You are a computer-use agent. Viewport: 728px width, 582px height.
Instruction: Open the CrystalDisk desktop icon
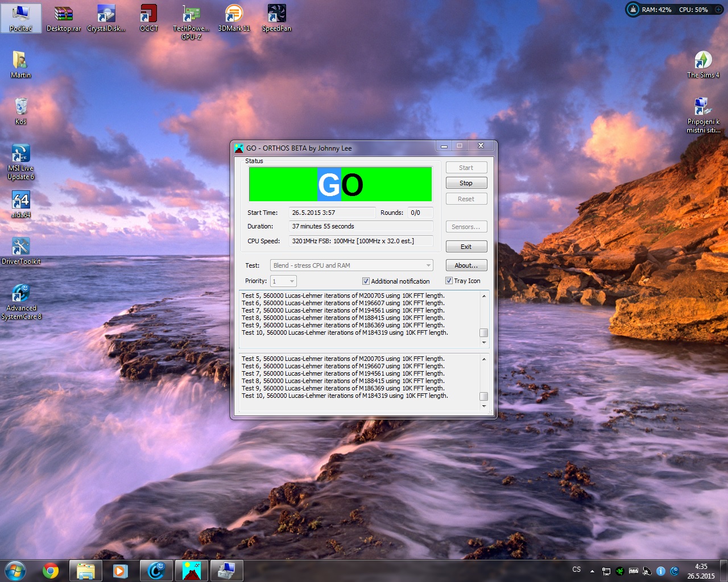click(x=106, y=17)
